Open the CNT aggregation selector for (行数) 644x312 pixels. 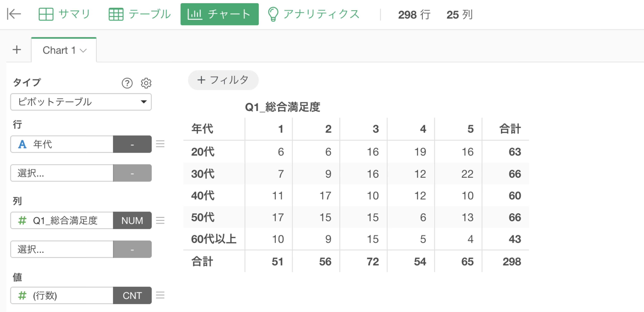(x=132, y=295)
